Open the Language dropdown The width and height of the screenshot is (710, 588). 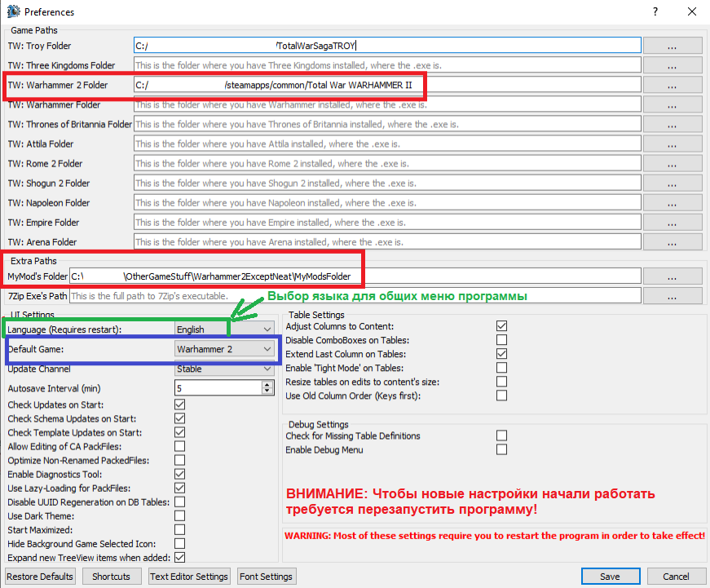[x=224, y=329]
